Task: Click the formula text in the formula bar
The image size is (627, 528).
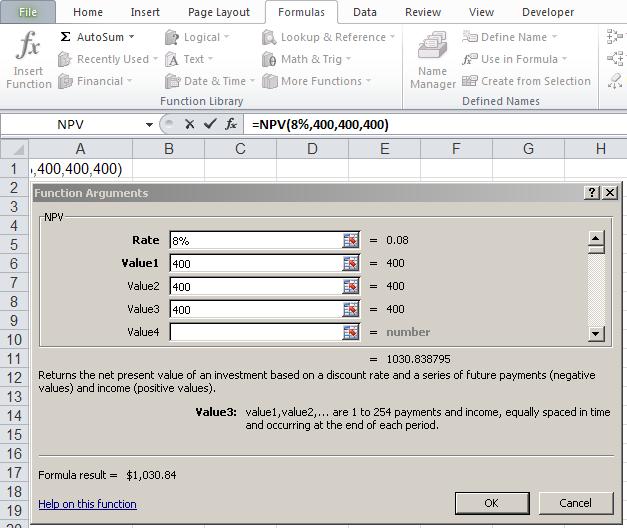Action: [x=320, y=125]
